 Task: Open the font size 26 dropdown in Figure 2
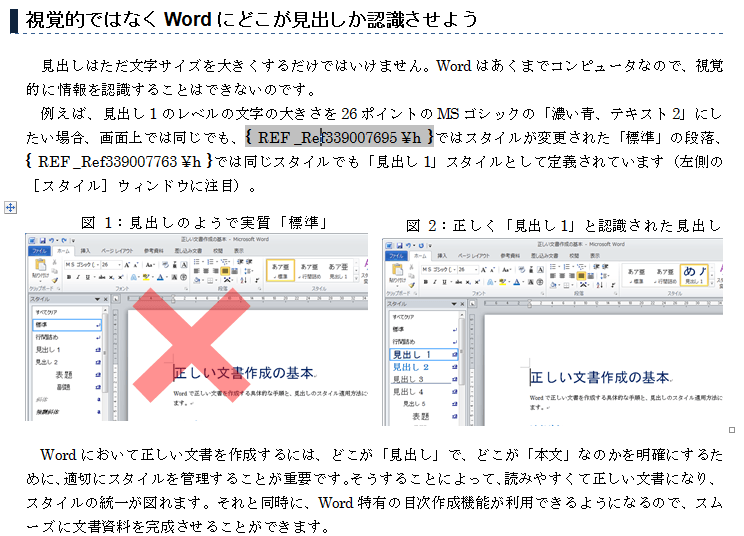tap(475, 269)
